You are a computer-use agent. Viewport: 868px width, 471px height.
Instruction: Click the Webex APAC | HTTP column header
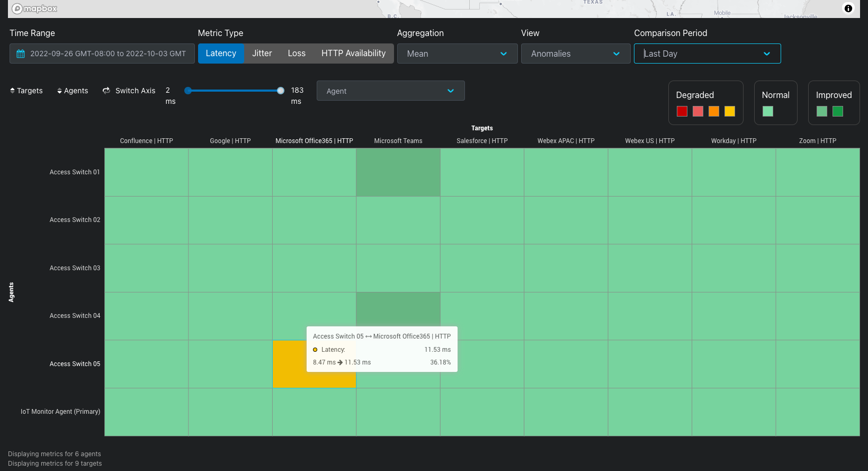coord(566,141)
